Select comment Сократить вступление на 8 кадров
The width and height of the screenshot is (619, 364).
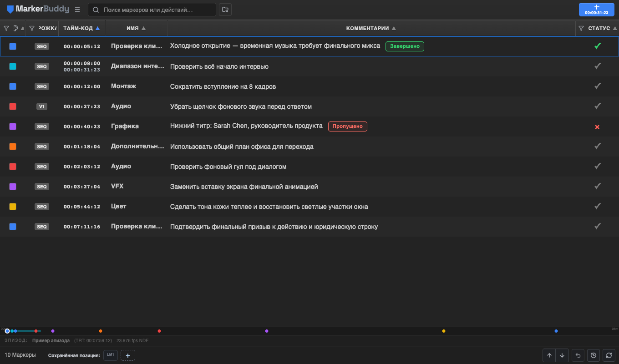pyautogui.click(x=223, y=86)
